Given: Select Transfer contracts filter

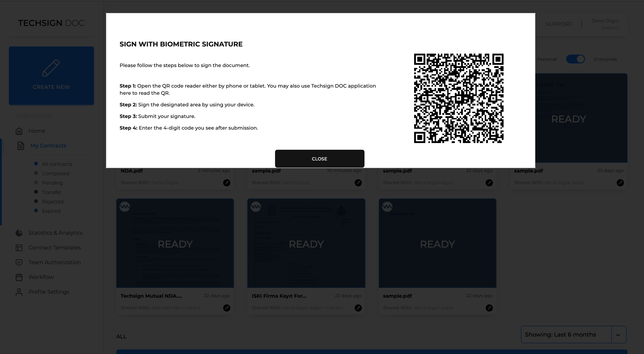Looking at the screenshot, I should click(51, 192).
